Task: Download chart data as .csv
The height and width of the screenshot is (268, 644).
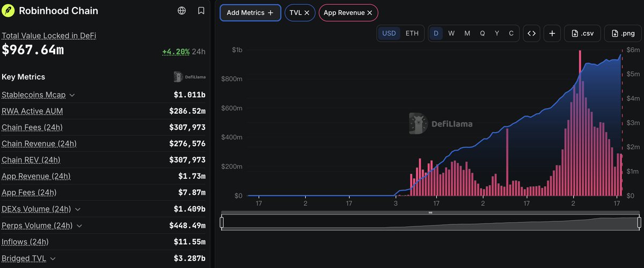Action: tap(582, 33)
